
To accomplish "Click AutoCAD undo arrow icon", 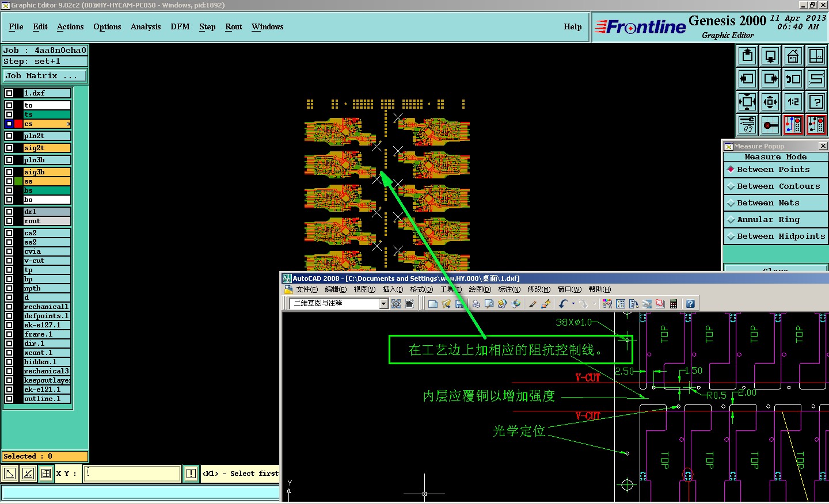I will 563,304.
